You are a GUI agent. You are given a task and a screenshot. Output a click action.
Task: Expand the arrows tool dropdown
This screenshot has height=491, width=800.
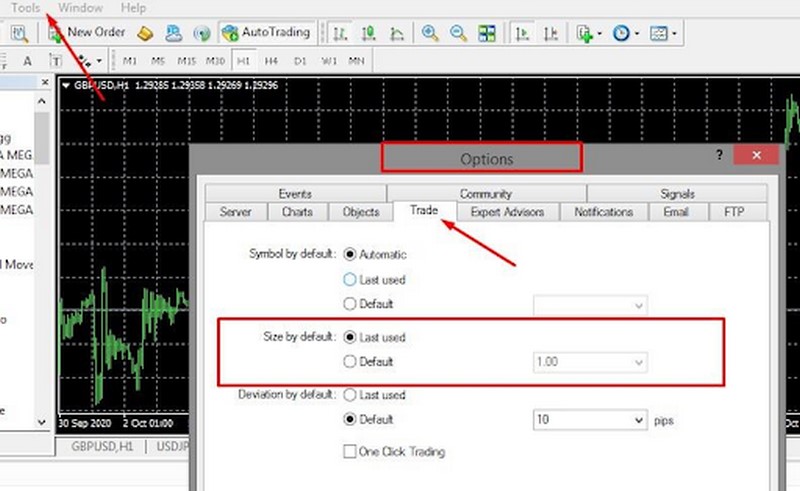coord(99,61)
